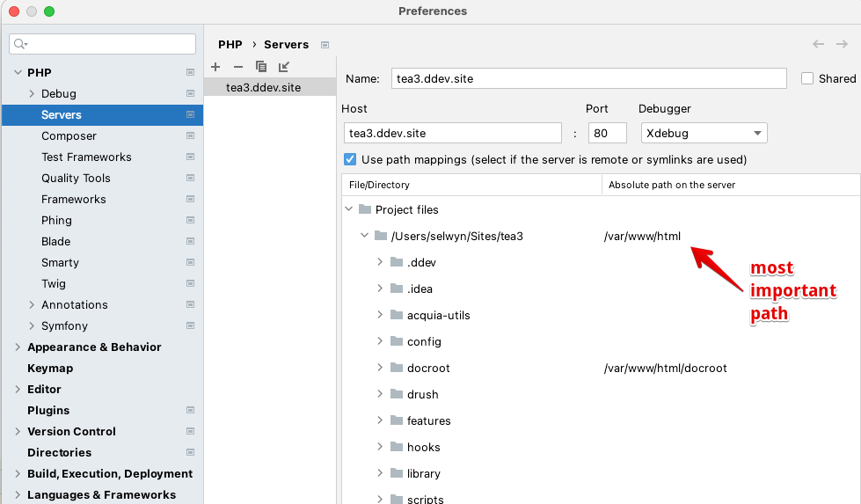Expand the .idea folder node

pos(379,289)
